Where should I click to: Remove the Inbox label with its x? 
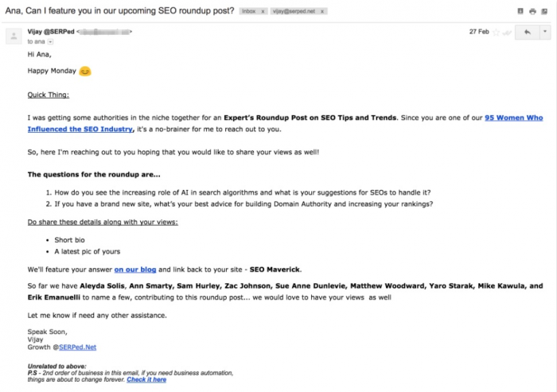[x=263, y=11]
